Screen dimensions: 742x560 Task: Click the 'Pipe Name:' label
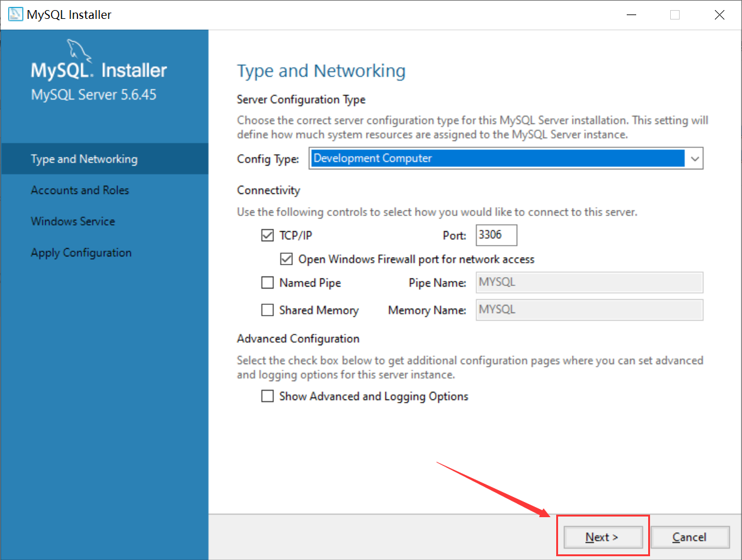click(x=437, y=283)
